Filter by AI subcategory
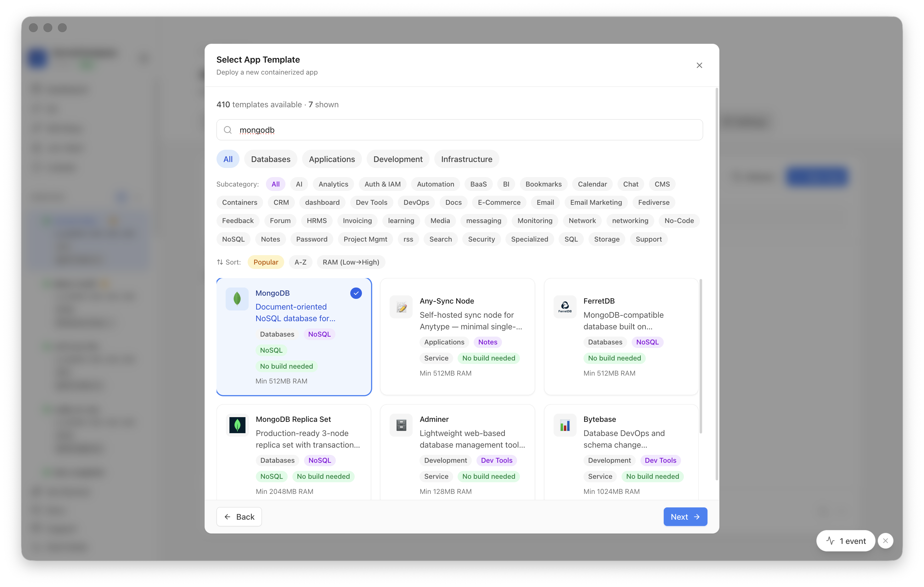924x587 pixels. [299, 184]
